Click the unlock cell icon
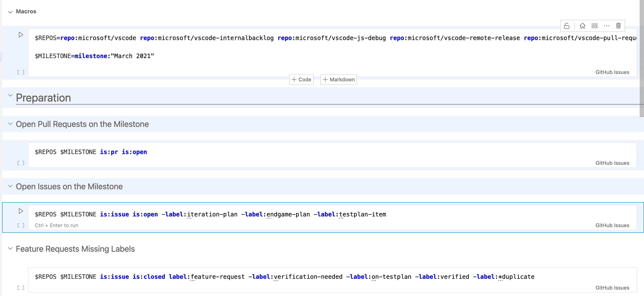 [566, 26]
